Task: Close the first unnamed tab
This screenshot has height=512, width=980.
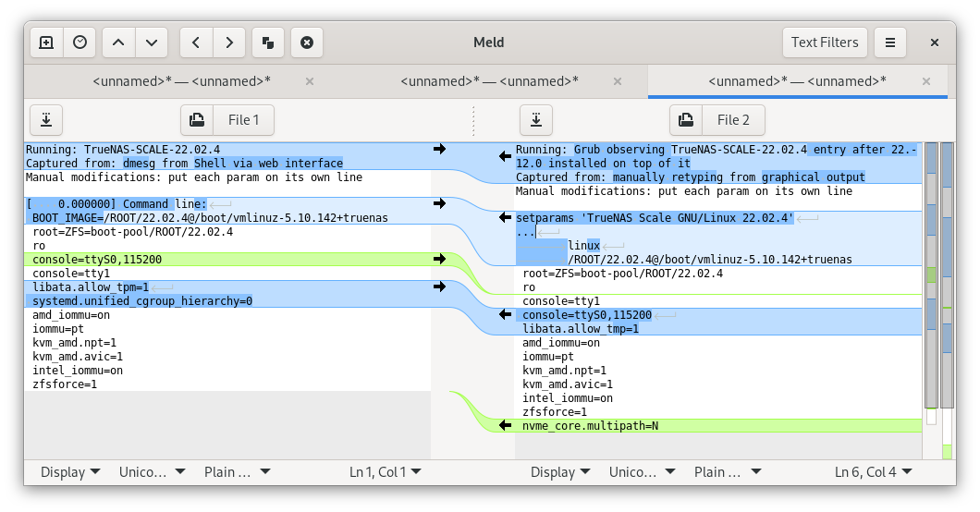Action: pos(310,81)
